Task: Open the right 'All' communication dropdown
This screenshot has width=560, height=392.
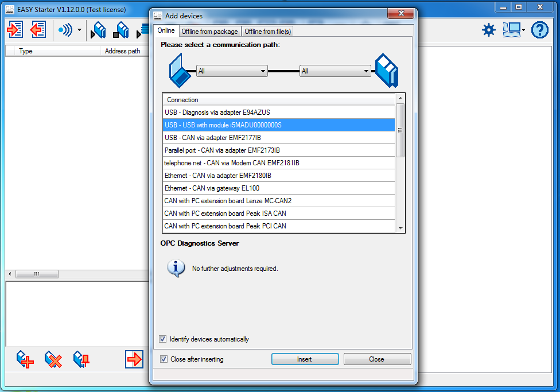Action: point(335,71)
